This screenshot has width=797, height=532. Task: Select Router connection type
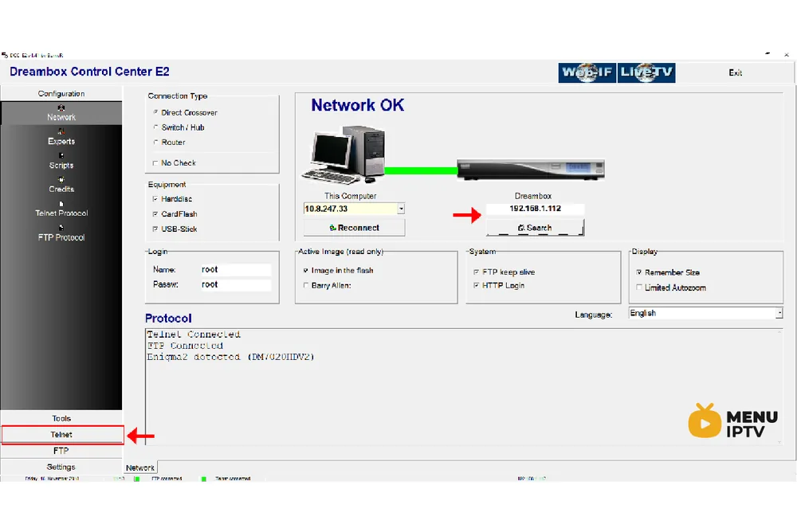click(155, 143)
